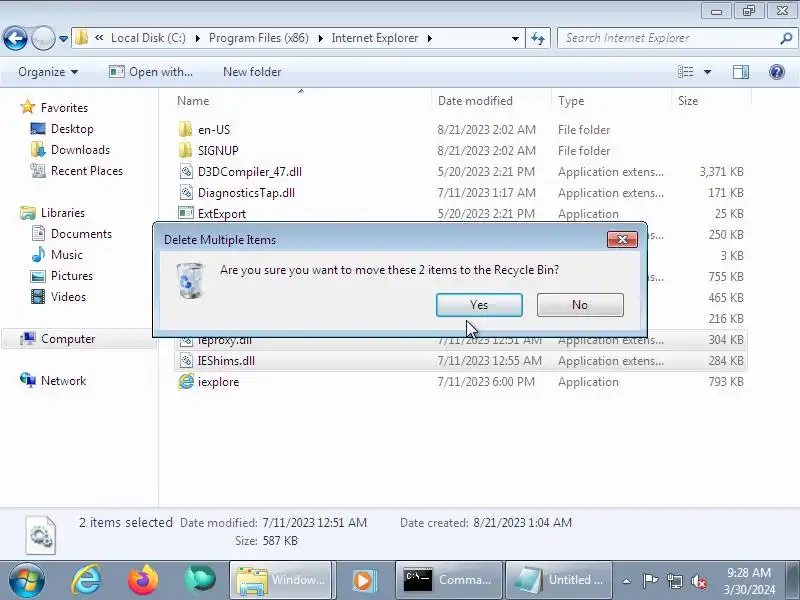This screenshot has width=800, height=600.
Task: Select Local Disk (C:) in address bar
Action: [148, 38]
